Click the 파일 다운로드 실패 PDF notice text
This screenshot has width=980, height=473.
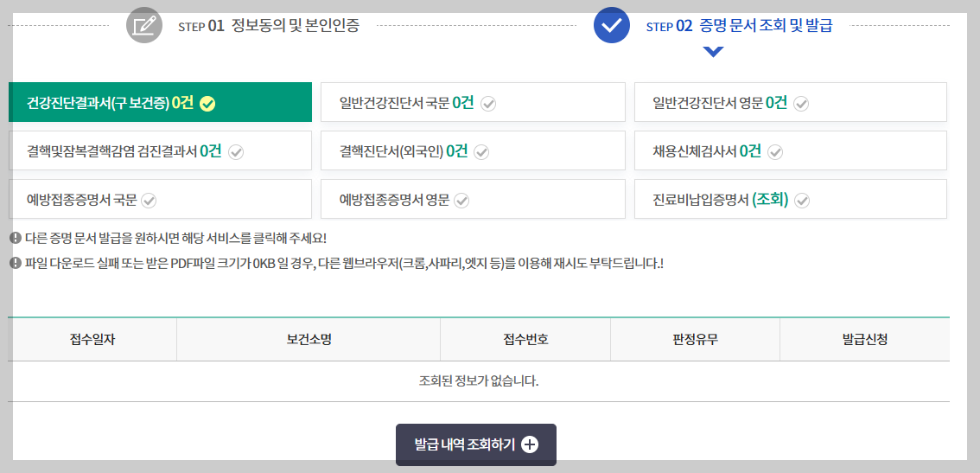point(344,264)
